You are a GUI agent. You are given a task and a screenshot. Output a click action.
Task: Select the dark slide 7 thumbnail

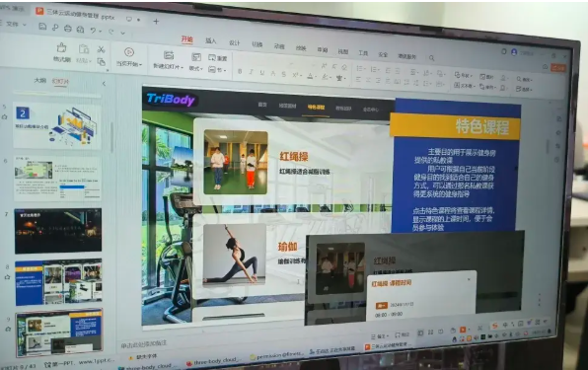point(58,231)
